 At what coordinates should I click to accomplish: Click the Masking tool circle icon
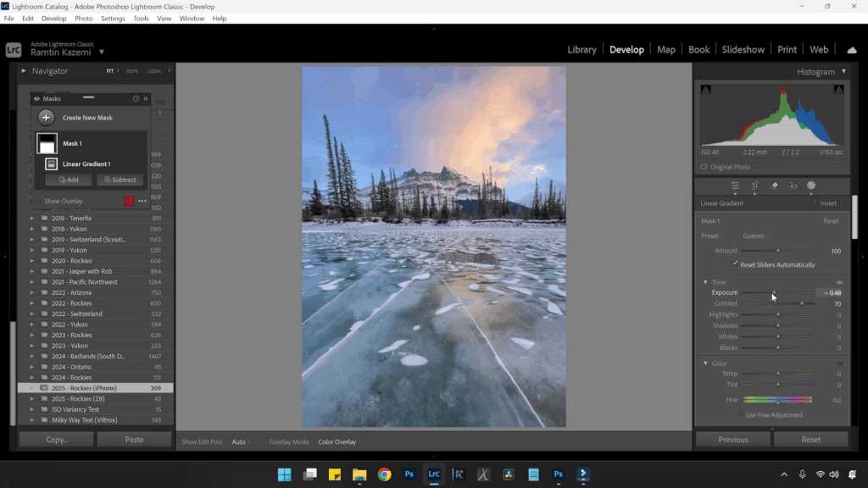click(x=811, y=186)
